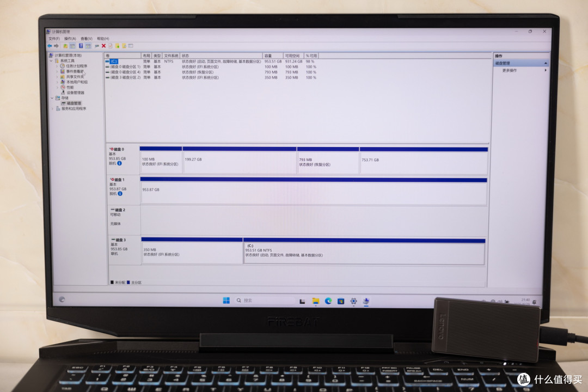Open Task View on the taskbar
The height and width of the screenshot is (392, 588).
pos(302,301)
